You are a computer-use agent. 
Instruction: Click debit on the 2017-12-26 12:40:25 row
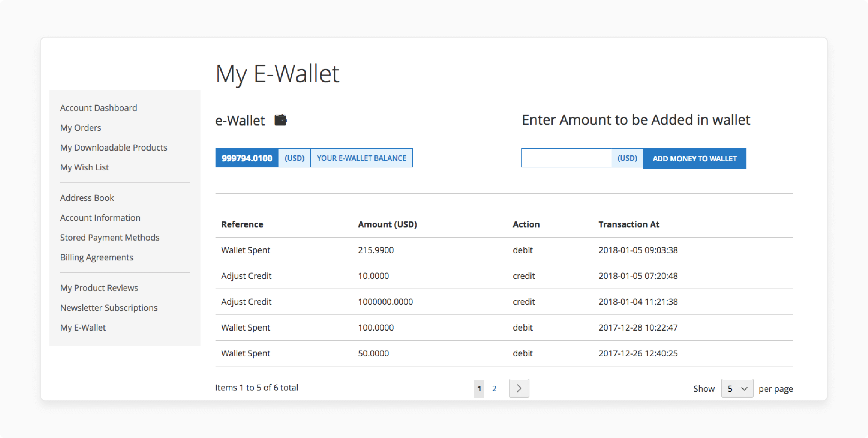(523, 353)
